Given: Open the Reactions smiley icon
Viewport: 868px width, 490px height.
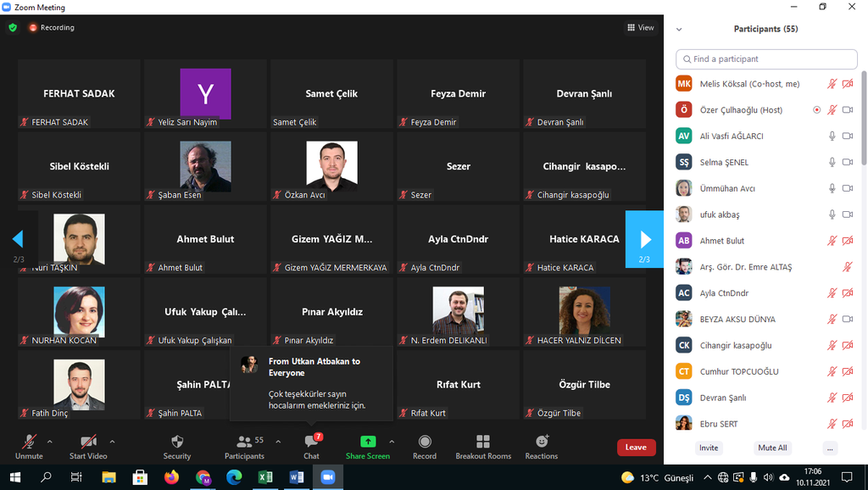Looking at the screenshot, I should (x=542, y=442).
